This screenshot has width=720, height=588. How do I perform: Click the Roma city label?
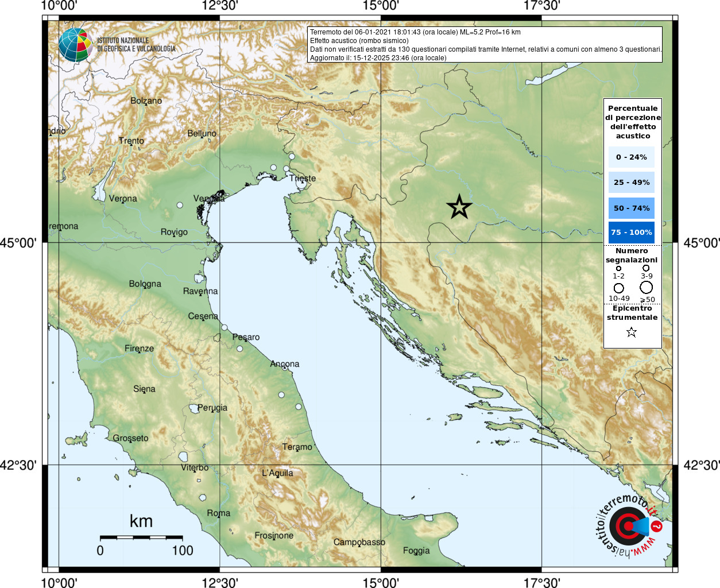coord(219,513)
